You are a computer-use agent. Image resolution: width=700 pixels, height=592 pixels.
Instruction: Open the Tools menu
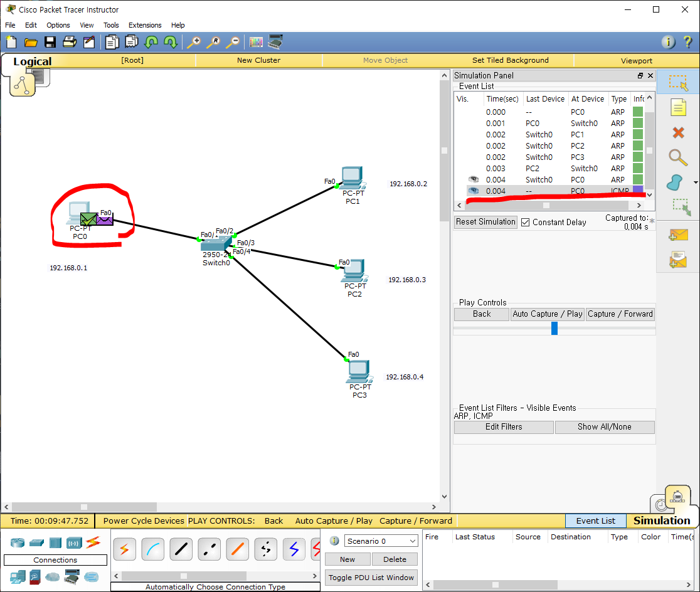point(111,25)
